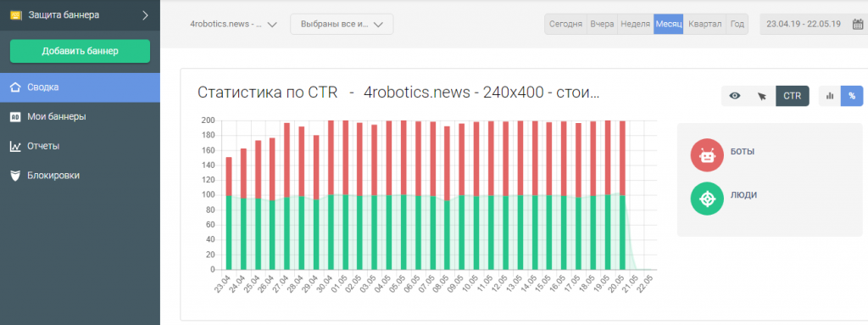Toggle the green ЛЮДИ target legend icon
Viewport: 868px width, 325px height.
pos(707,199)
